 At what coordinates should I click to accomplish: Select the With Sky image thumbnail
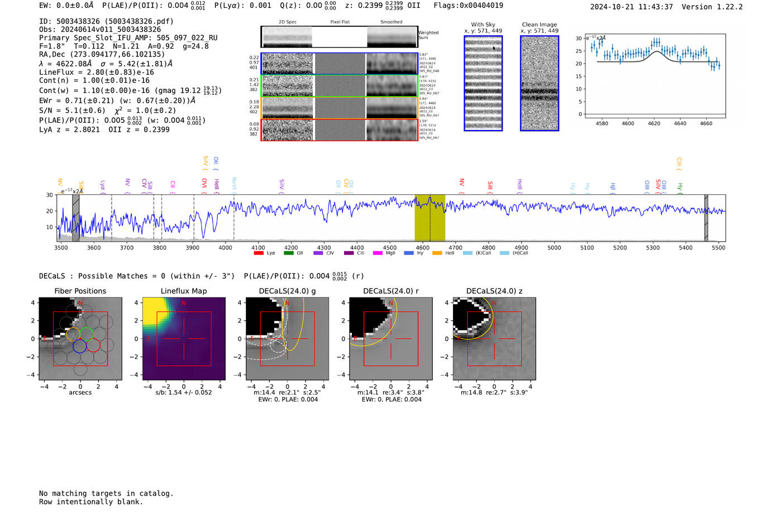tap(483, 83)
